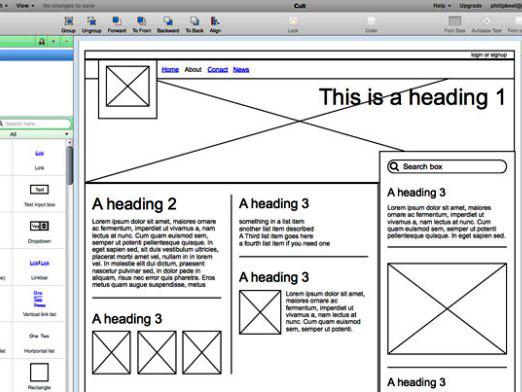This screenshot has height=392, width=522.
Task: Click the Conact link in the wireframe
Action: coord(217,70)
